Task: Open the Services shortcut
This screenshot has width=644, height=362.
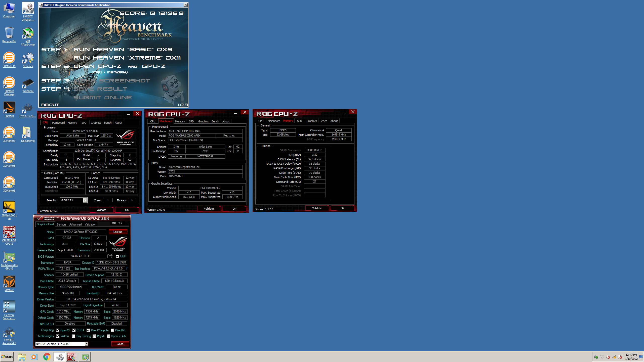Action: [28, 60]
